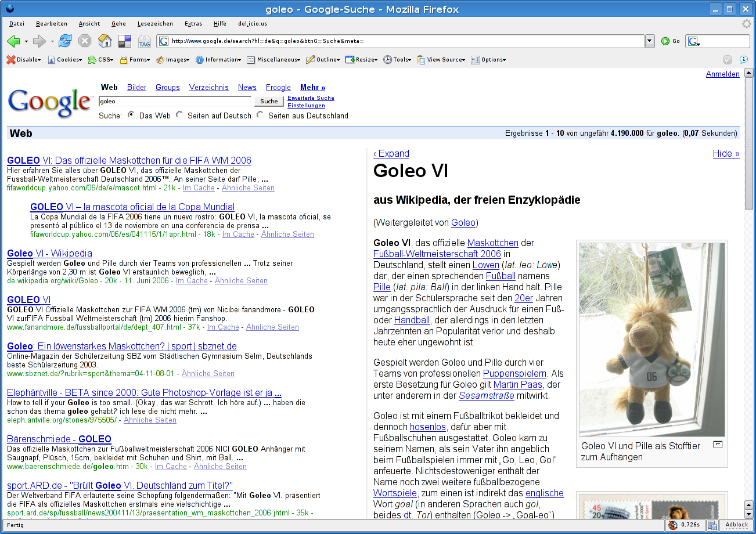Screen dimensions: 756x534
Task: Switch to the Bilder search tab
Action: pos(137,88)
